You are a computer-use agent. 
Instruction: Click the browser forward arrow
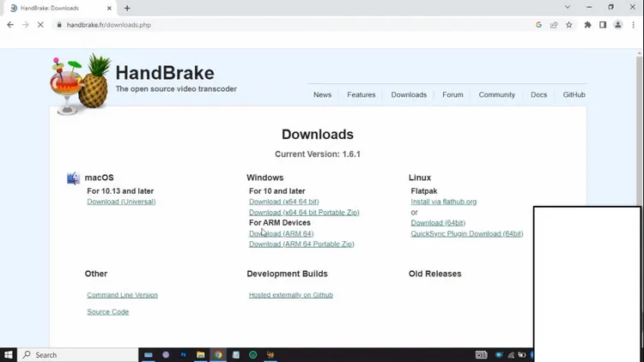coord(26,25)
